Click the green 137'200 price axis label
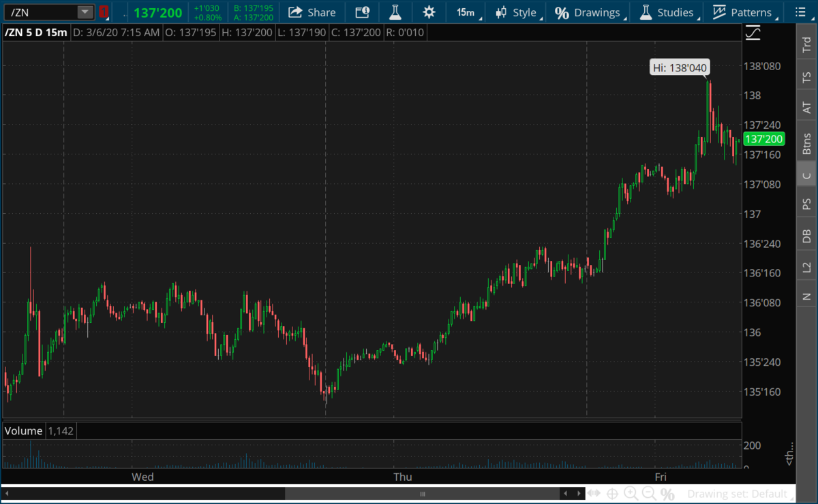Viewport: 818px width, 504px height. pos(764,139)
